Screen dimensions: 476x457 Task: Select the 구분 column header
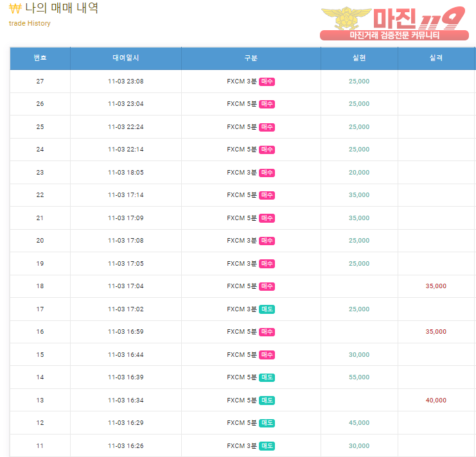(251, 58)
